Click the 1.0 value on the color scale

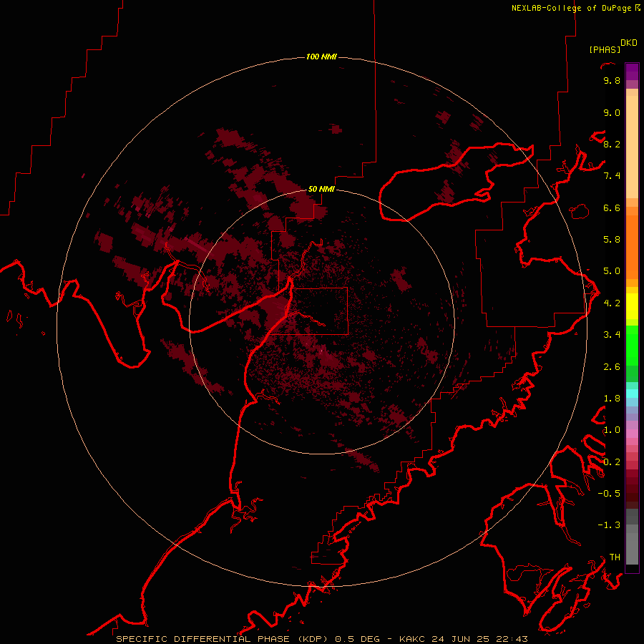pyautogui.click(x=612, y=430)
